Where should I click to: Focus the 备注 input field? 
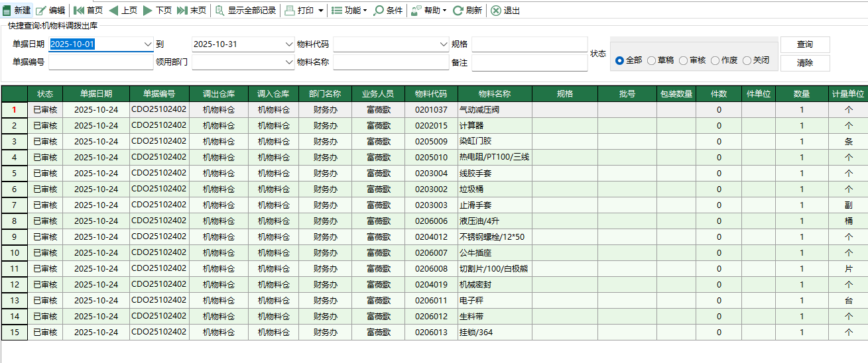[x=529, y=62]
